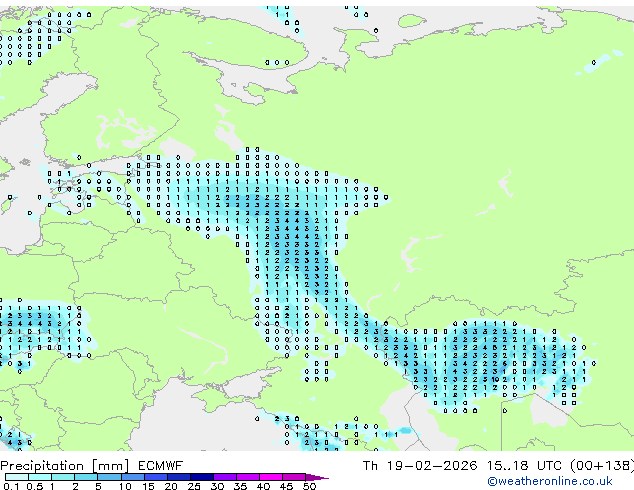
Task: Pick the 35–40 mm violet legend swatch
Action: click(248, 477)
